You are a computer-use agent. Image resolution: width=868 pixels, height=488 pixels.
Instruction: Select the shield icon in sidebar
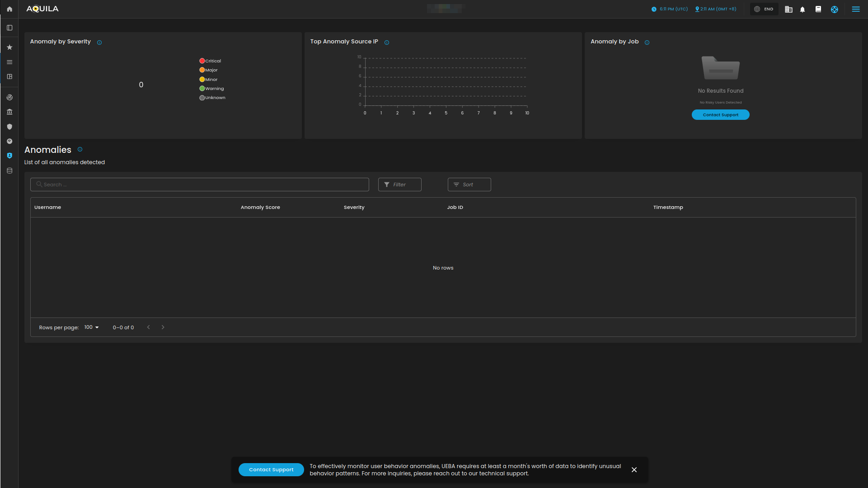pos(9,127)
